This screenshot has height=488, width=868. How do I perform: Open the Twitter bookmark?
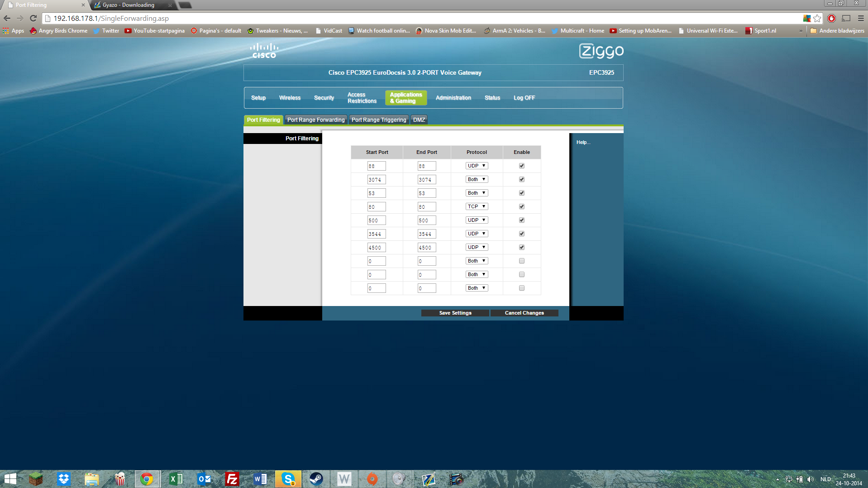106,31
